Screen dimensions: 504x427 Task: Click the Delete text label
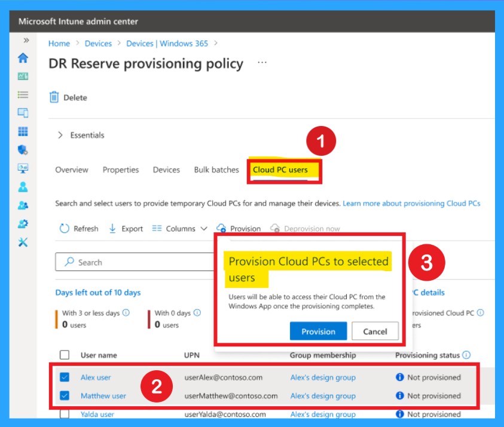75,97
